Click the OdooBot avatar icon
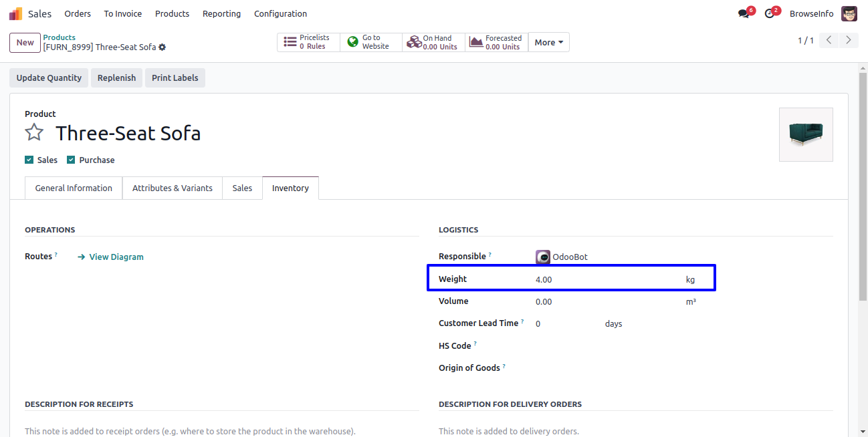This screenshot has width=868, height=437. [543, 257]
